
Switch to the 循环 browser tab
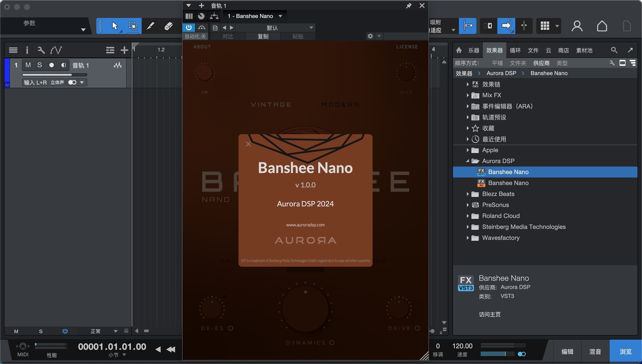pyautogui.click(x=515, y=50)
